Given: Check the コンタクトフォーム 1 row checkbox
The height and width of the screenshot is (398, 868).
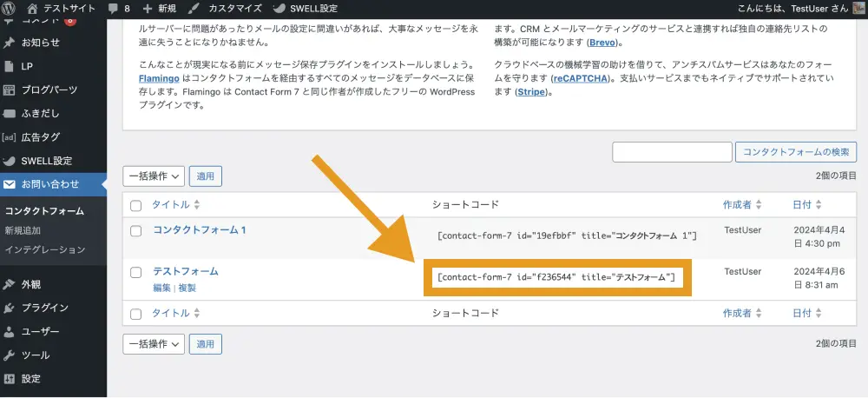Looking at the screenshot, I should (135, 230).
